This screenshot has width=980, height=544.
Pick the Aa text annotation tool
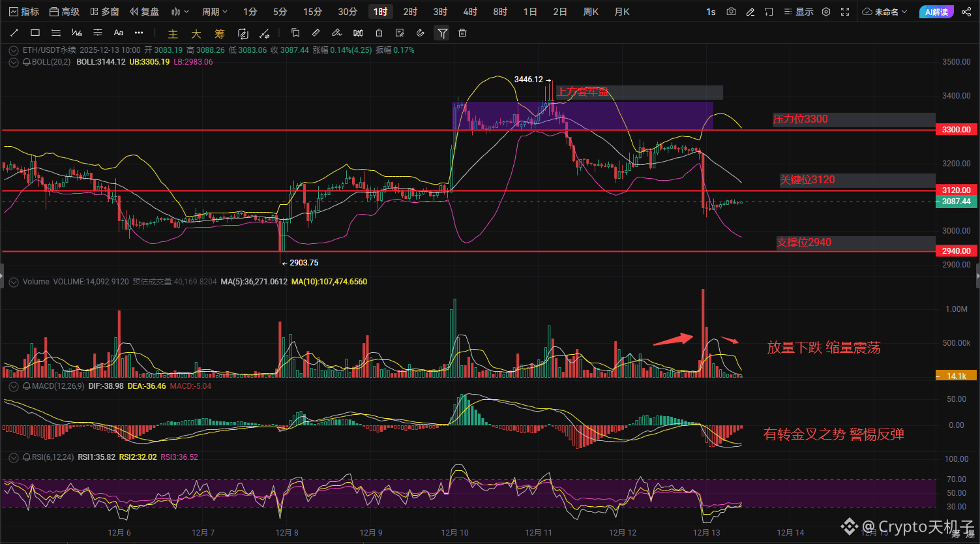(x=118, y=33)
